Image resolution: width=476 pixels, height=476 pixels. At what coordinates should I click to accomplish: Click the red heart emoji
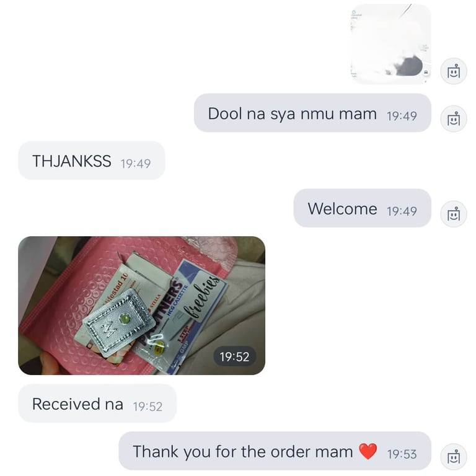(x=368, y=451)
